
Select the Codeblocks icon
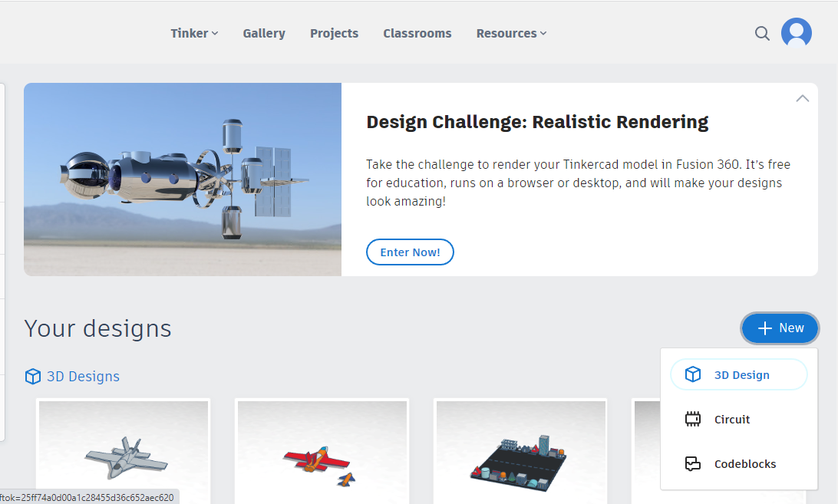click(693, 463)
